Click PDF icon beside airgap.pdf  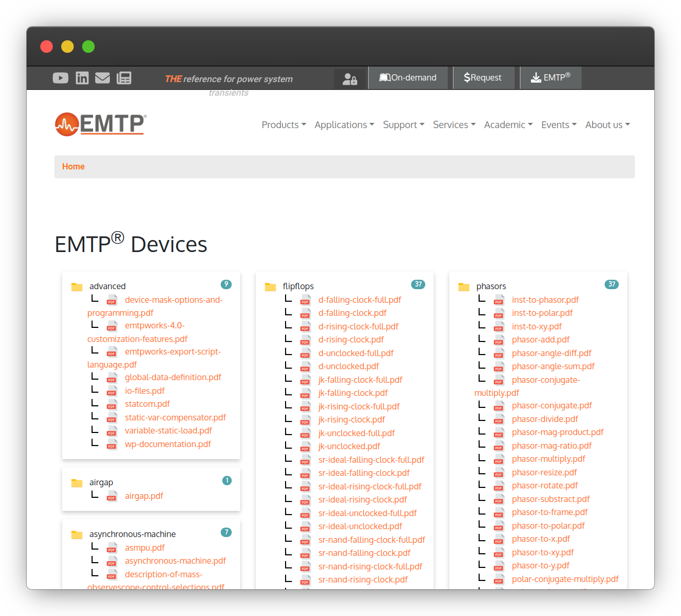tap(112, 496)
